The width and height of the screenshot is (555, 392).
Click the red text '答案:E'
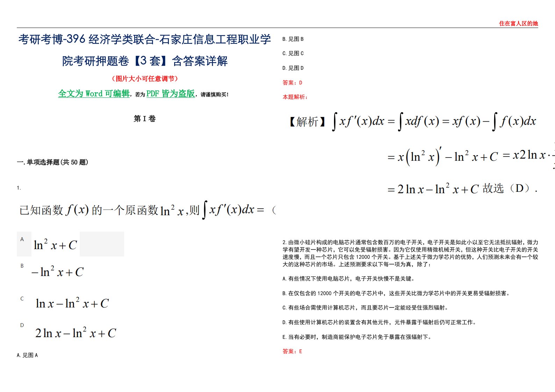(x=292, y=351)
